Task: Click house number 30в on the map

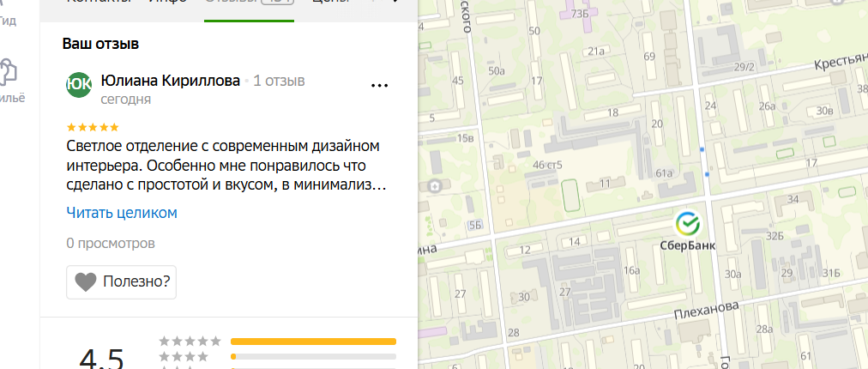Action: tap(825, 111)
